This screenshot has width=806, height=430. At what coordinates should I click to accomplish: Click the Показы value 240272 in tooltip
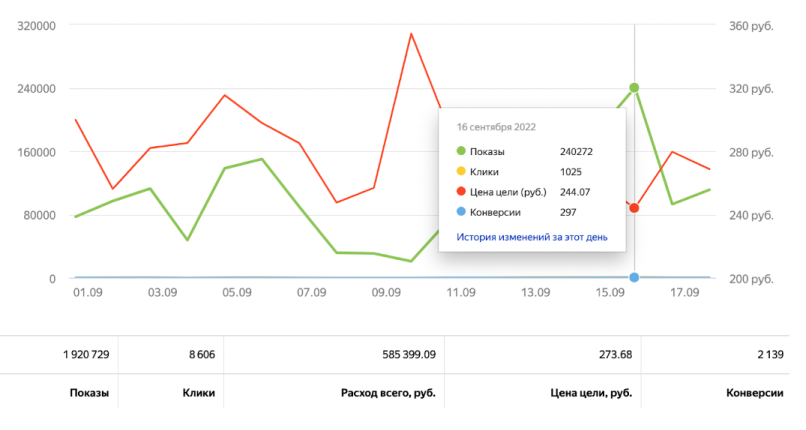coord(576,152)
